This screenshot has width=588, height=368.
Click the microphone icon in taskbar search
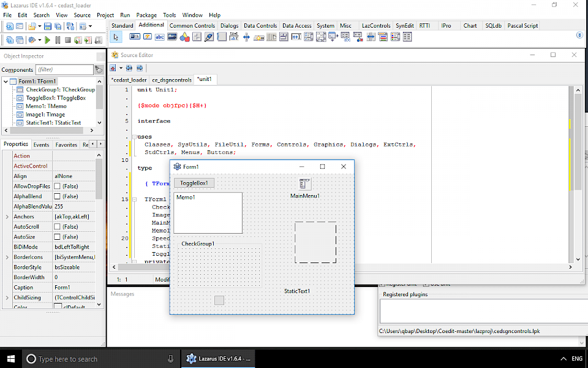[x=171, y=359]
